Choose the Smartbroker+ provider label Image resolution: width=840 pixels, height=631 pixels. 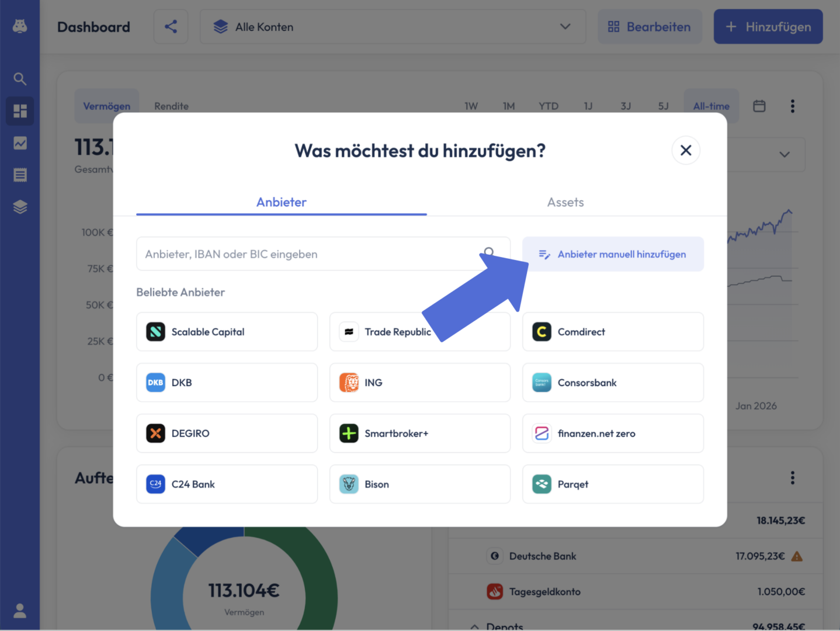tap(397, 434)
